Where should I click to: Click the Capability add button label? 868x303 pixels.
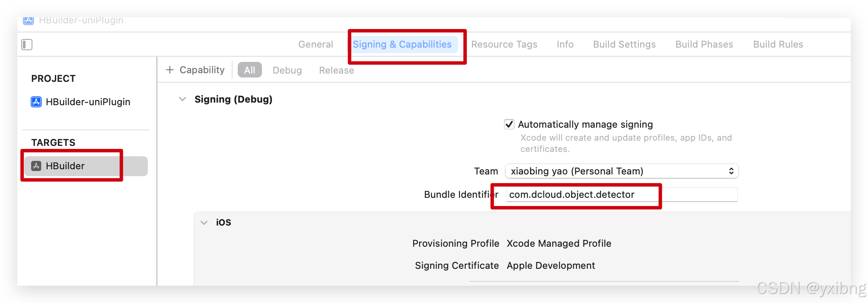[x=202, y=70]
